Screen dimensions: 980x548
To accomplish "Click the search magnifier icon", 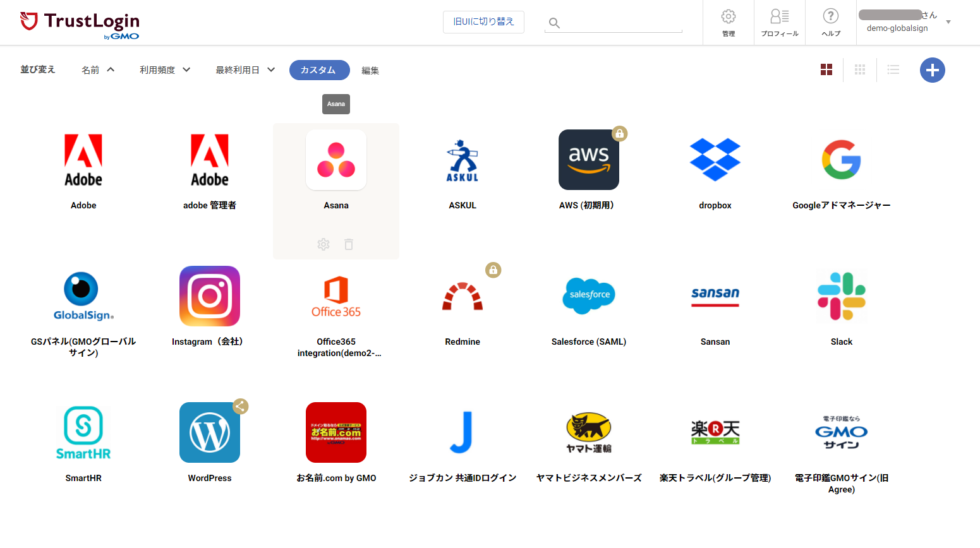I will click(x=554, y=23).
